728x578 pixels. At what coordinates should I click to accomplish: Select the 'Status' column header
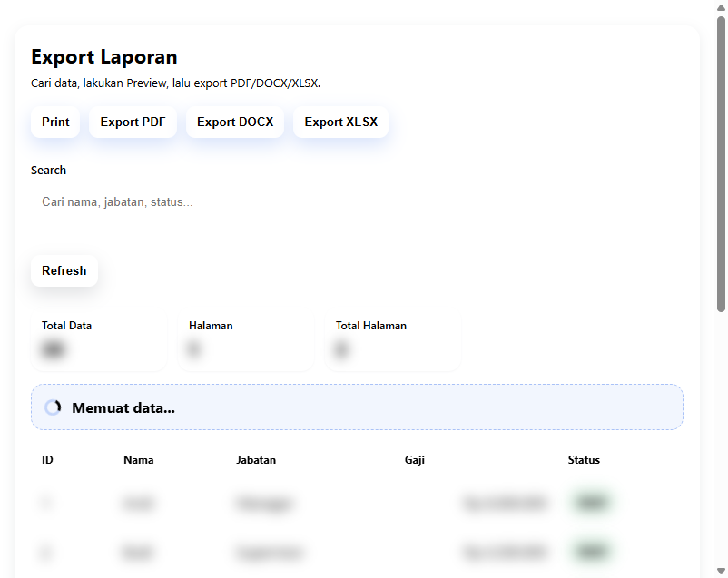point(584,460)
